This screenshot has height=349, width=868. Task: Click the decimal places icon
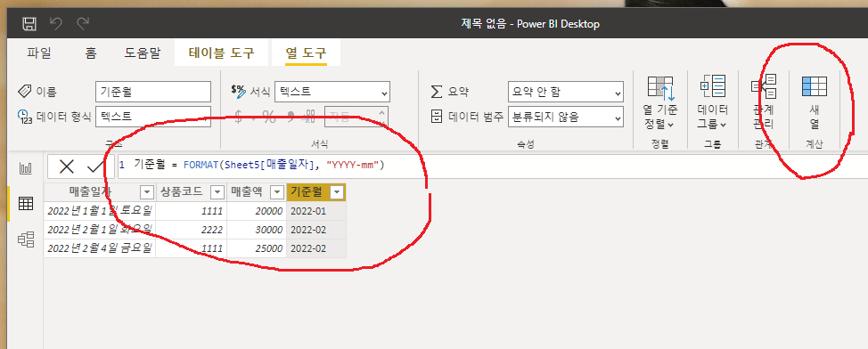pos(308,117)
